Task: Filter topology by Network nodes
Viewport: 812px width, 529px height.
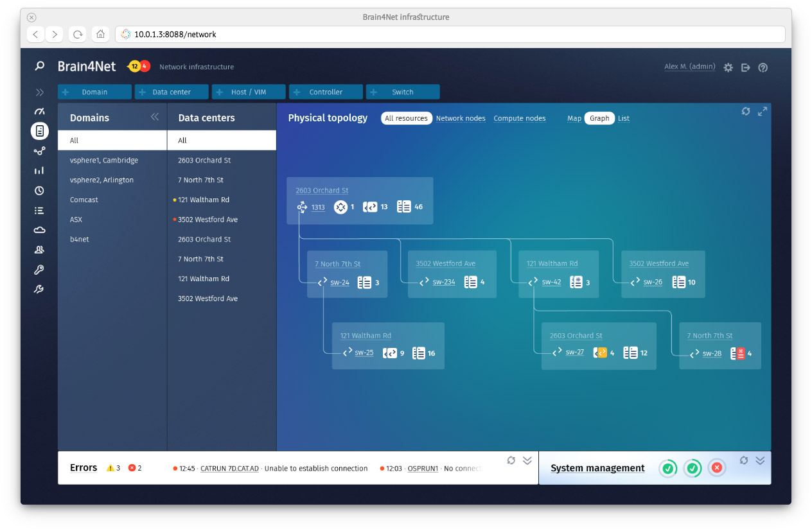Action: click(461, 119)
